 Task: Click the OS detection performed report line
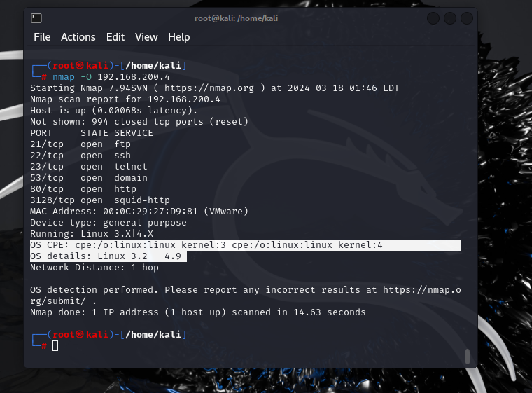[246, 295]
